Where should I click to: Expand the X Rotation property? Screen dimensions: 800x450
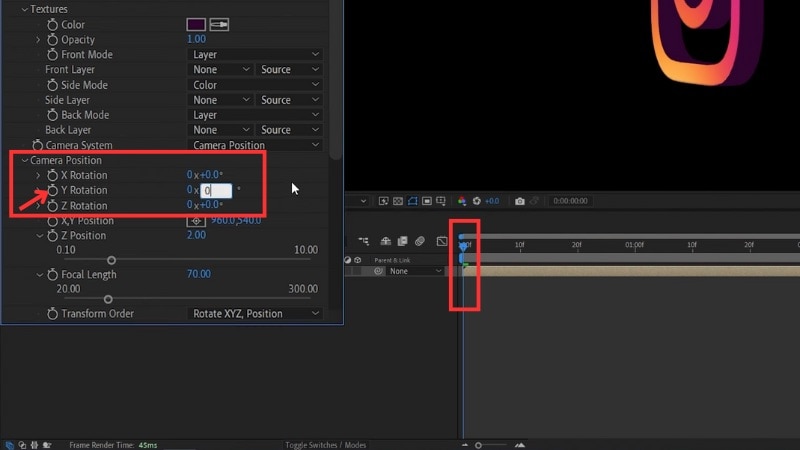coord(38,175)
